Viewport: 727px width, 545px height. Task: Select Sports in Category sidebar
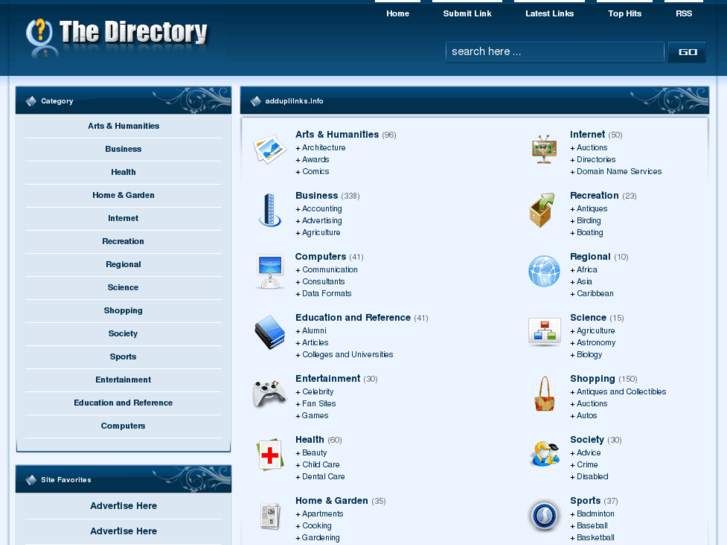pyautogui.click(x=123, y=357)
